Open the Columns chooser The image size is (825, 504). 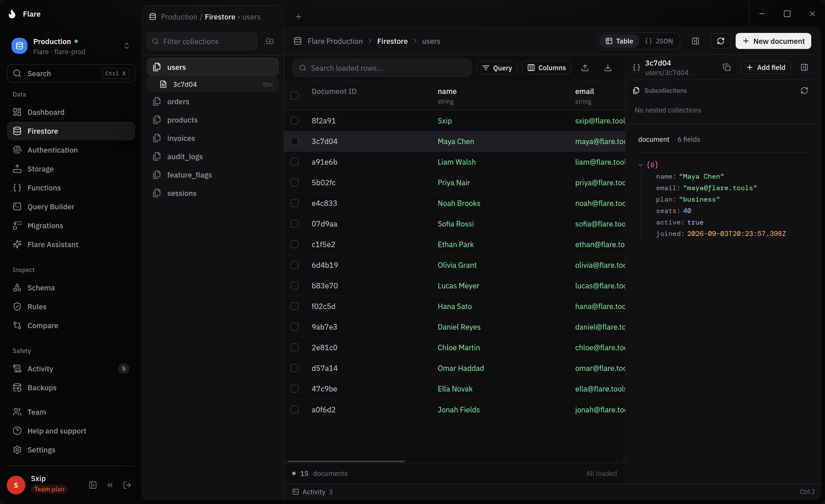(547, 68)
